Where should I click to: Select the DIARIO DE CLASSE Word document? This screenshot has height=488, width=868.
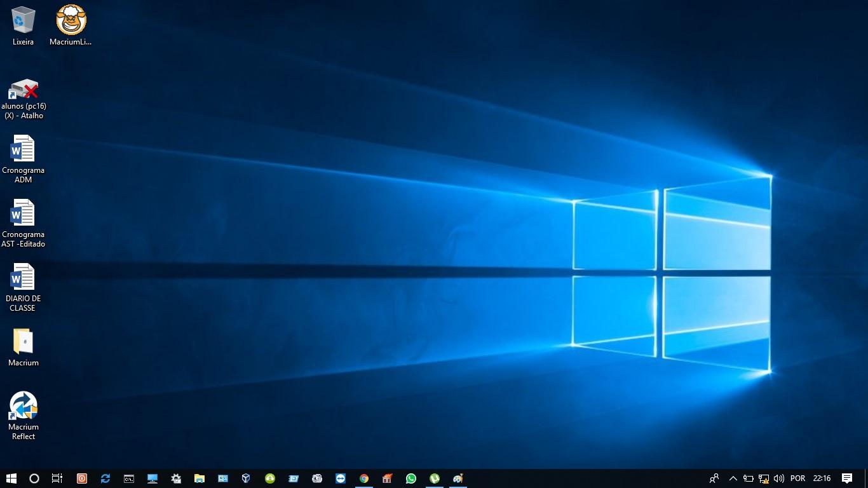point(24,287)
